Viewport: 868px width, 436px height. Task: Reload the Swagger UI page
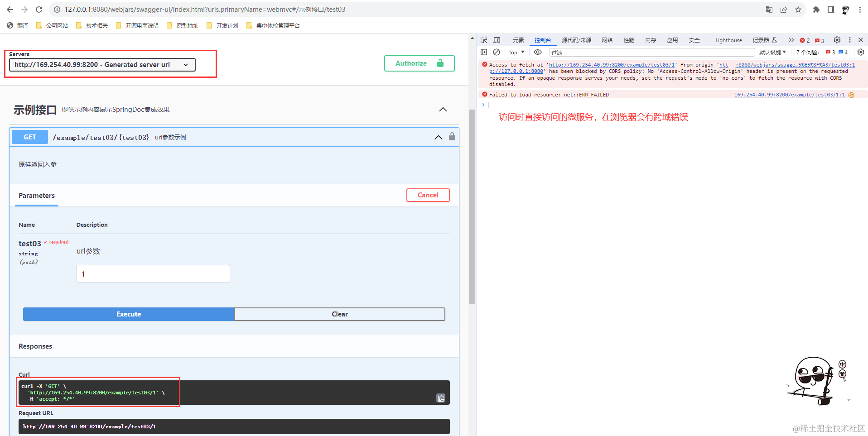point(39,10)
